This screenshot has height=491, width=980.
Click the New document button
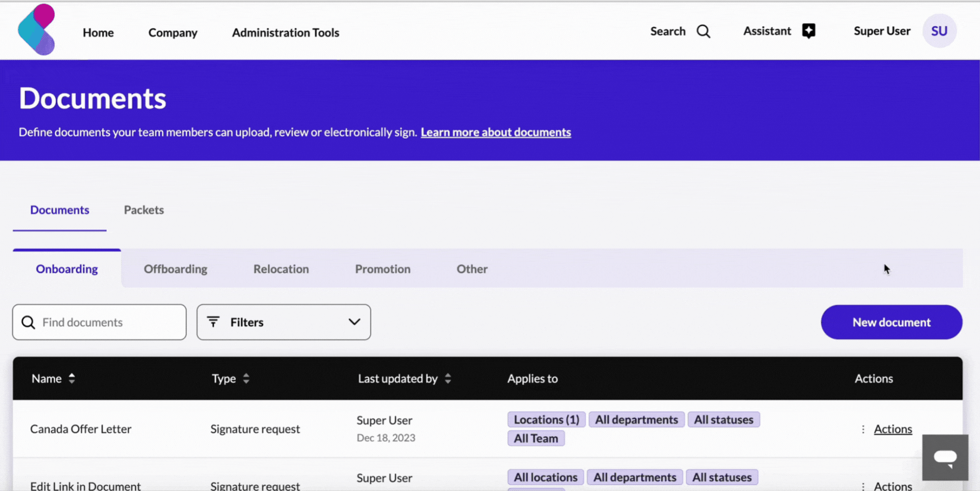892,322
